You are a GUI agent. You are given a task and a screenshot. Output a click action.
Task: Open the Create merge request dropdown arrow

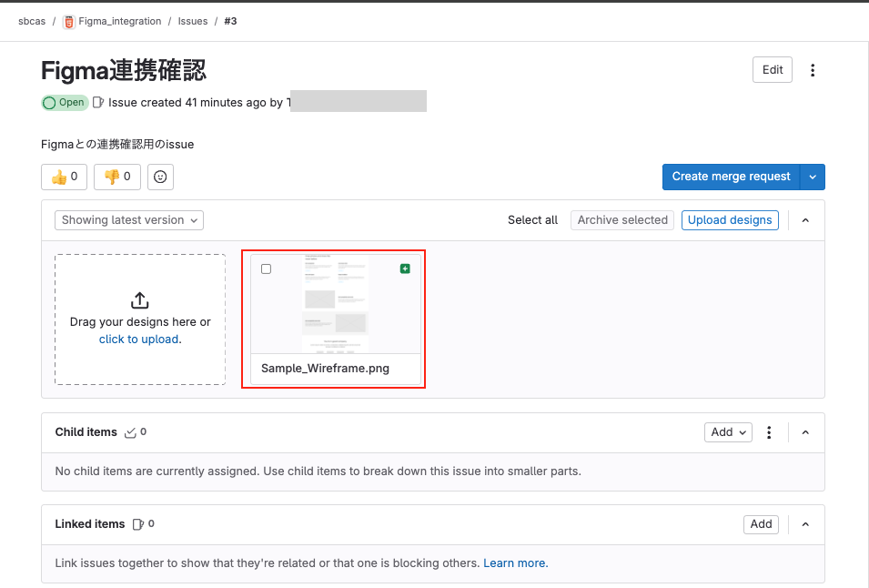pyautogui.click(x=813, y=177)
